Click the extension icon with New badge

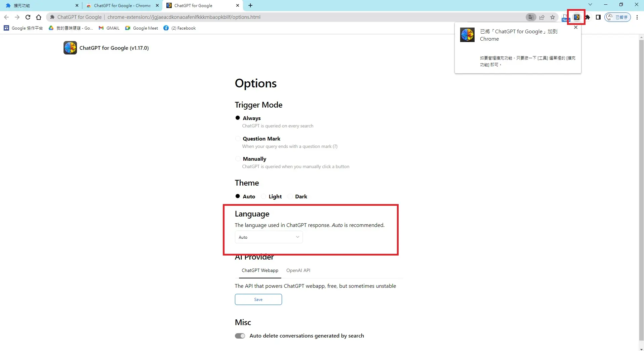click(x=565, y=17)
